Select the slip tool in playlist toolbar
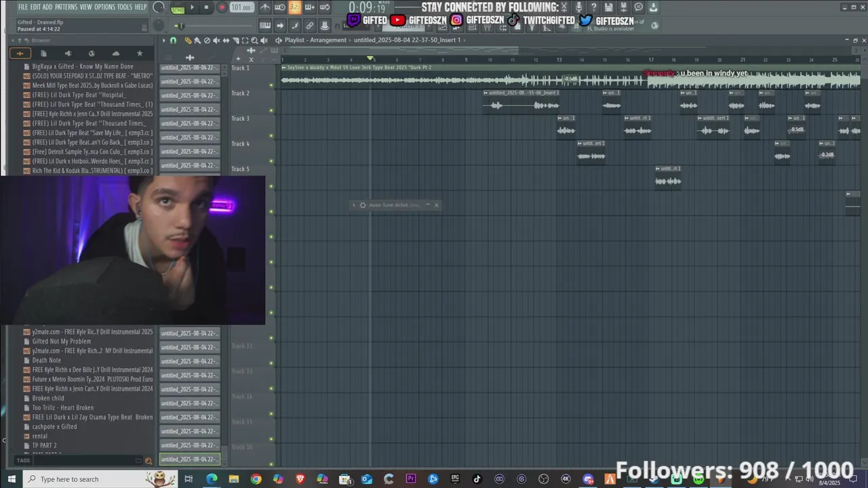Viewport: 868px width, 488px height. 226,41
